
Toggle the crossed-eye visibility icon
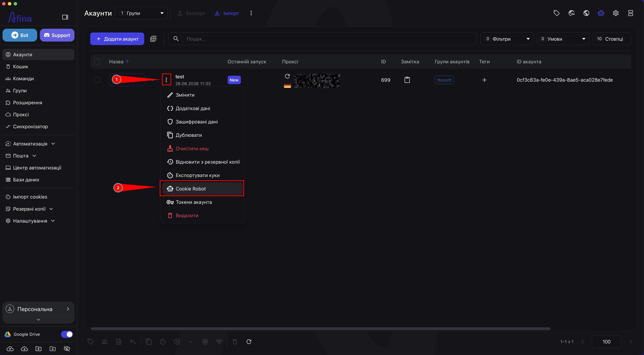click(67, 349)
